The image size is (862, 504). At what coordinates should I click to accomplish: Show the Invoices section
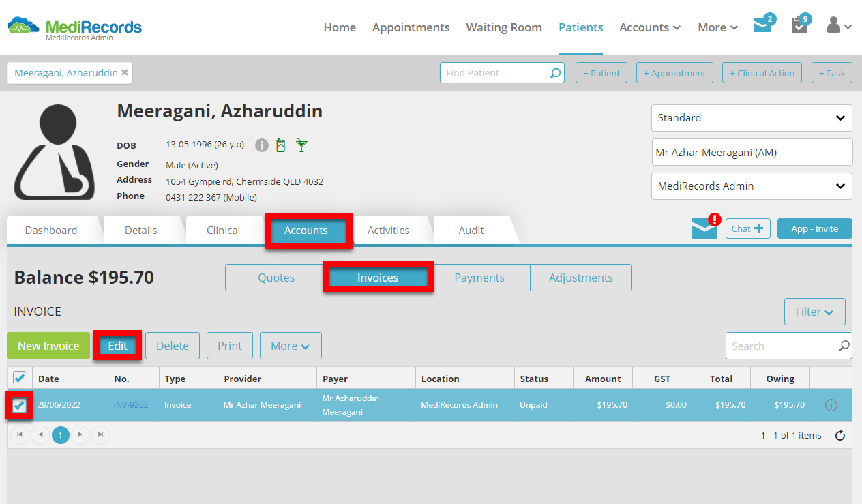(378, 278)
